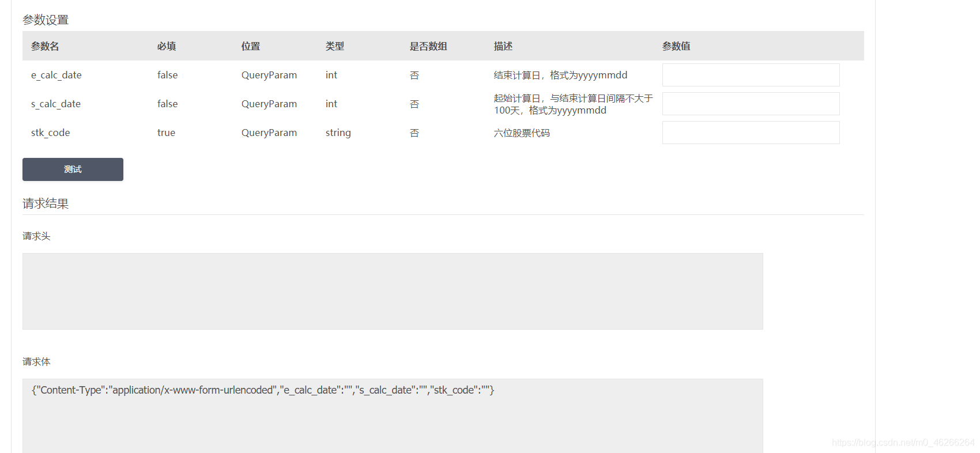Click the 参数设置 section heading
The width and height of the screenshot is (980, 453).
pos(46,20)
